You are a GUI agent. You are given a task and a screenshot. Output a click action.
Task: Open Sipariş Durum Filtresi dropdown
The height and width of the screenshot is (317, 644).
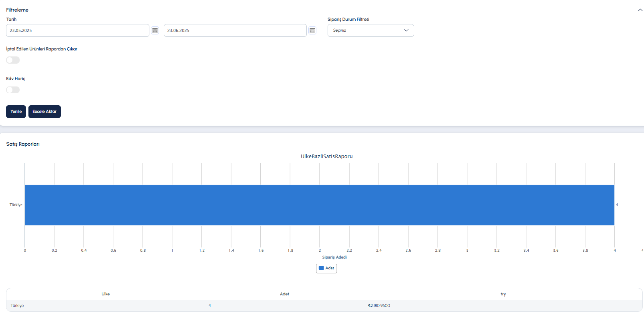pyautogui.click(x=370, y=30)
